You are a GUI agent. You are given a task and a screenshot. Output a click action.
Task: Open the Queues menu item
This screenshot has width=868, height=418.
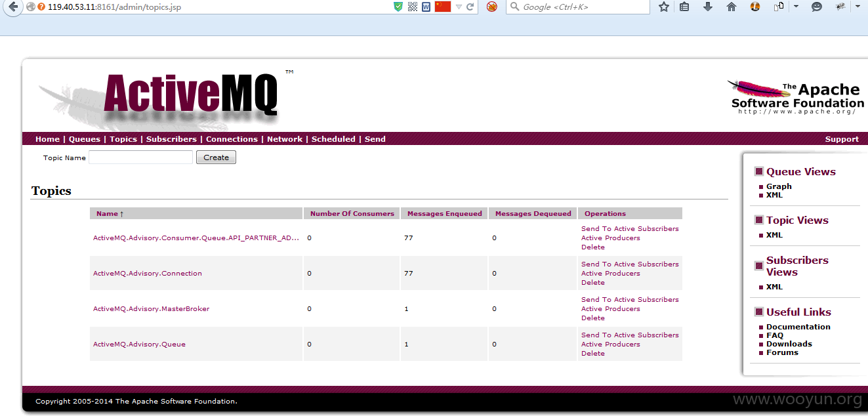[x=85, y=139]
